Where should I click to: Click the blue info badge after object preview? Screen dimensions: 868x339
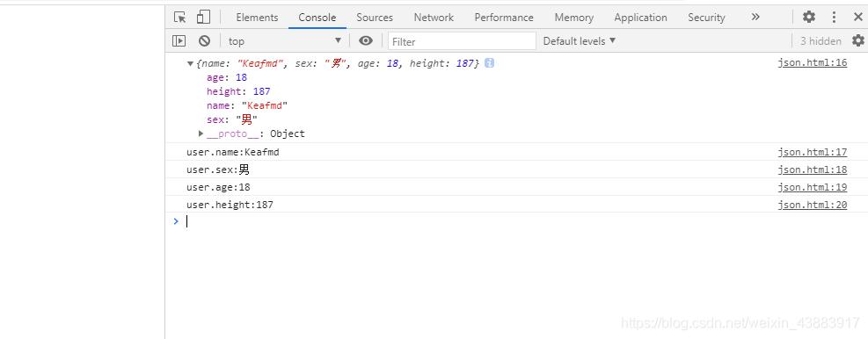489,63
